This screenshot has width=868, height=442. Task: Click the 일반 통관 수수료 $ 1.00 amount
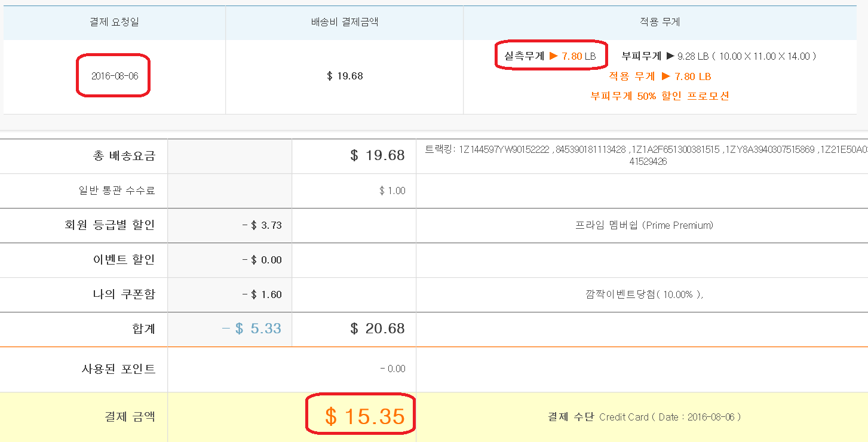click(392, 191)
